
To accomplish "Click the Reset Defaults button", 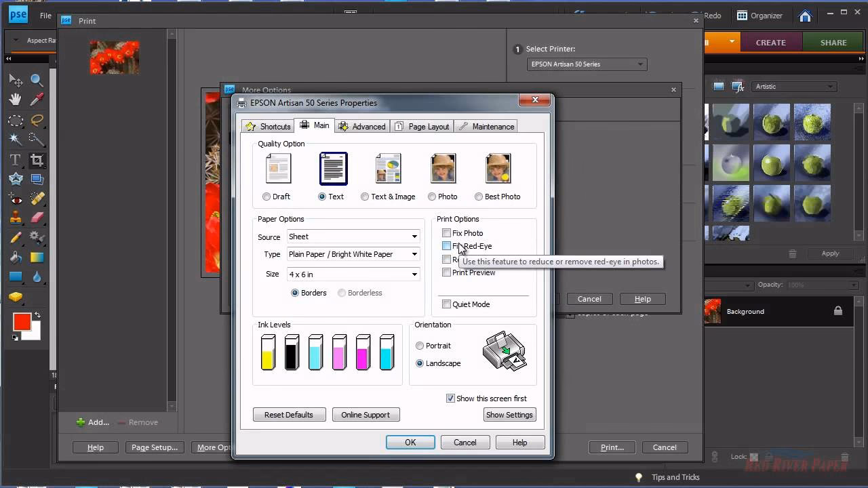I will [x=289, y=414].
